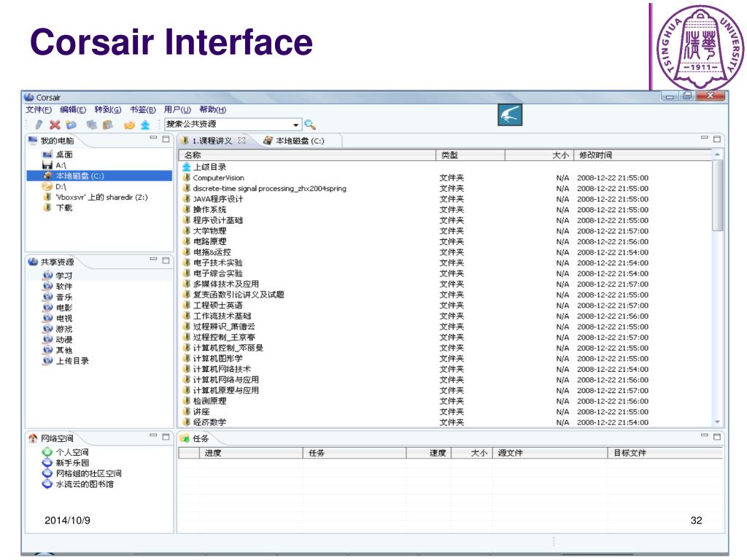
Task: Click the file list scrollbar up arrow
Action: coord(718,155)
